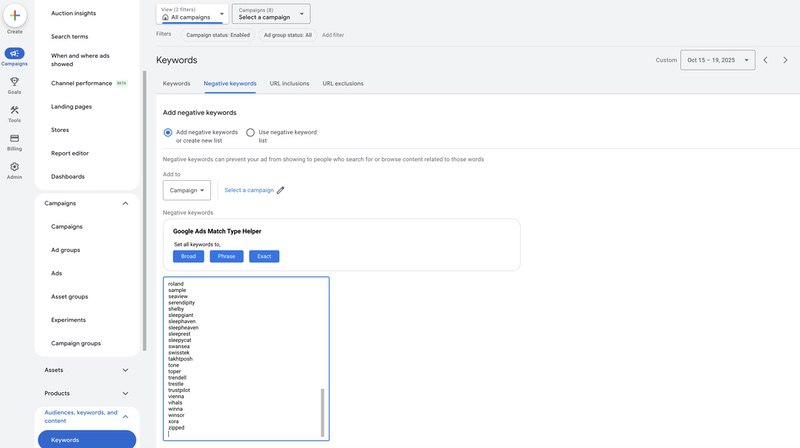Open Search terms in sidebar

[x=69, y=37]
